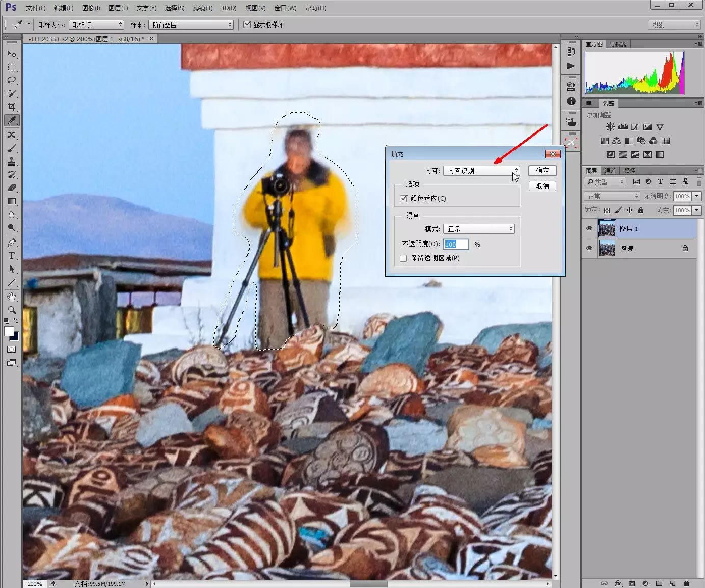Click the Brightness/Contrast adjustment icon
705x588 pixels.
610,127
